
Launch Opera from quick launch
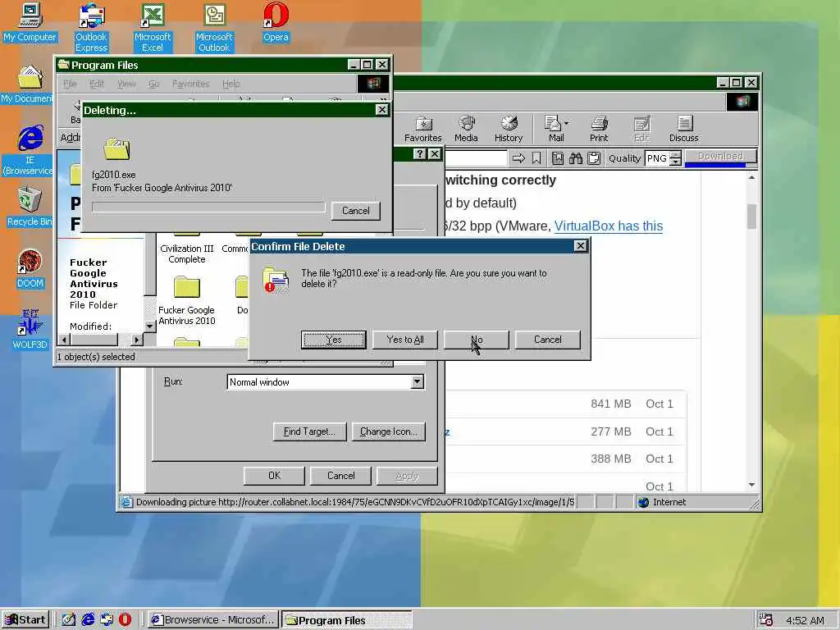point(125,620)
